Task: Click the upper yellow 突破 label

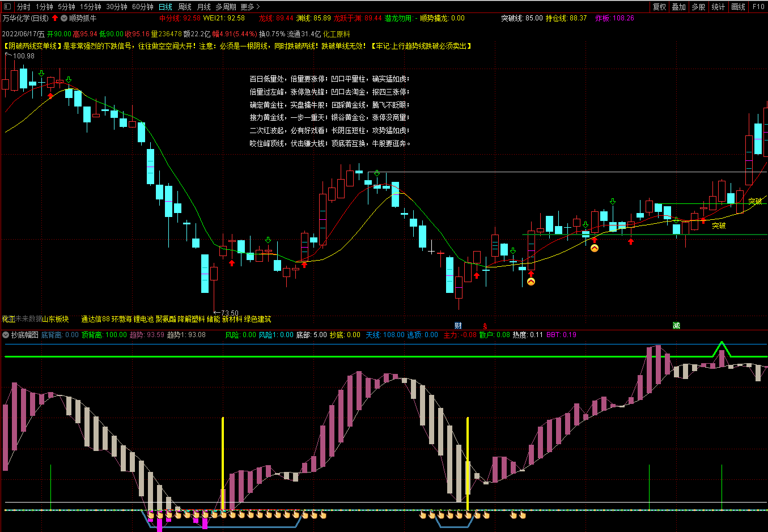Action: pos(755,202)
